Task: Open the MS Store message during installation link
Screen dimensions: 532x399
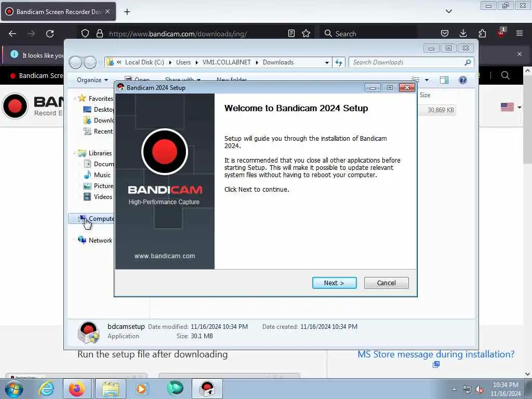Action: [436, 354]
